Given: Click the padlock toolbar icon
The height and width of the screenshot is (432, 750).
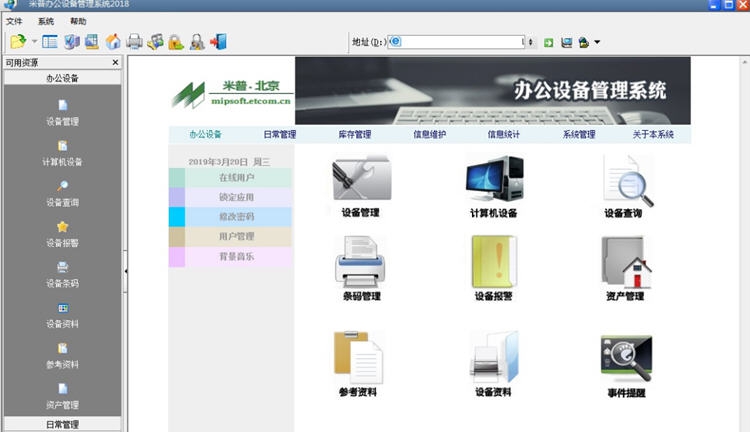Looking at the screenshot, I should pos(176,42).
